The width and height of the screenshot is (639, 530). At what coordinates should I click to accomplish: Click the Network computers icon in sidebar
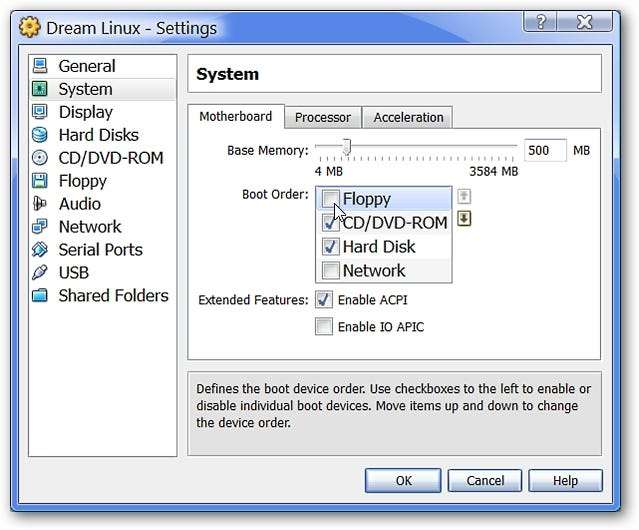[40, 227]
